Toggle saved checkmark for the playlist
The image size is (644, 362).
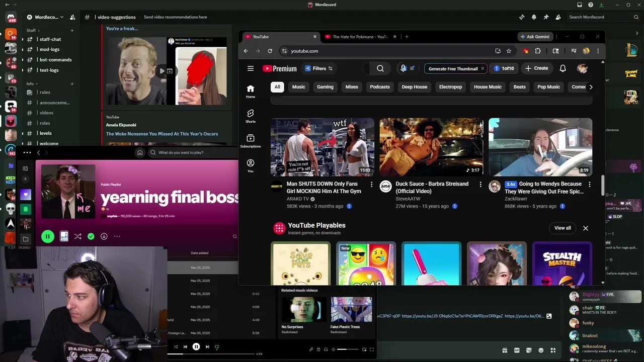pos(91,236)
